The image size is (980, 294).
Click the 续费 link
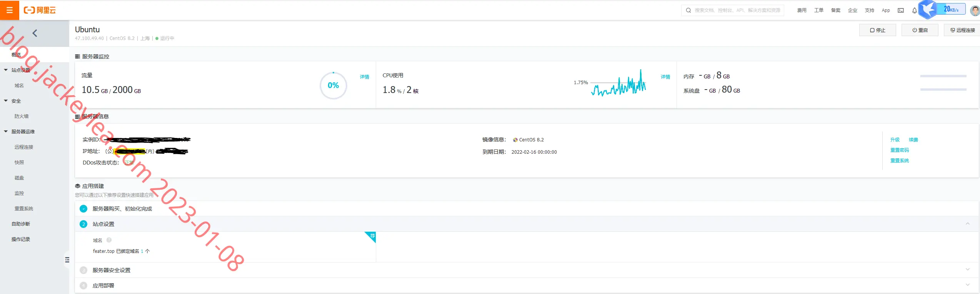(913, 140)
